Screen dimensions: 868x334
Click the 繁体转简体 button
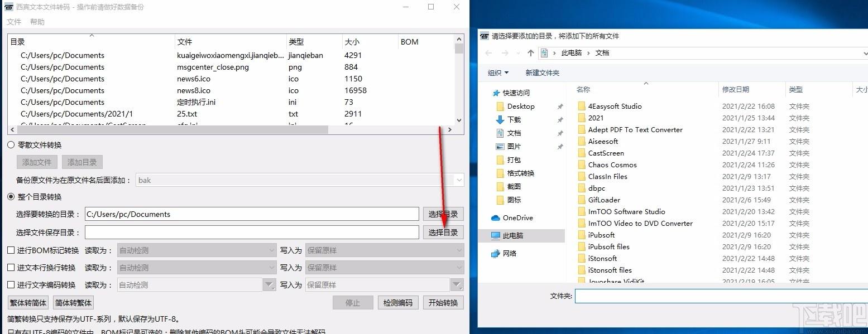(x=28, y=303)
